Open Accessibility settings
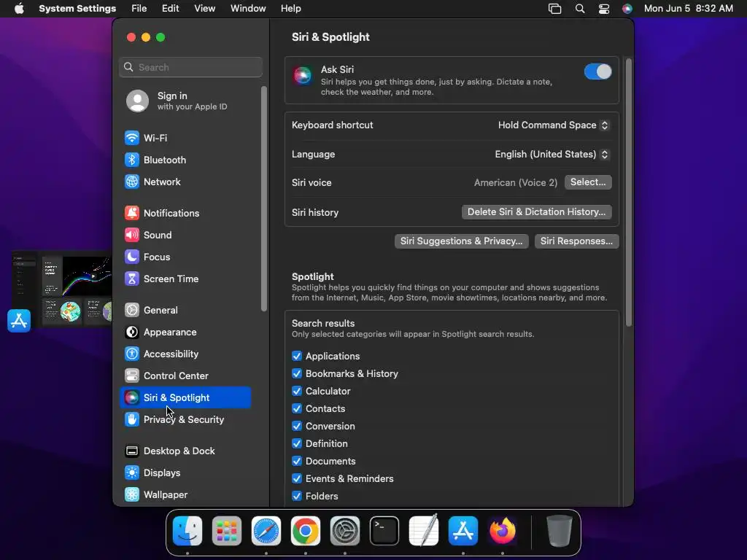This screenshot has width=747, height=560. (x=185, y=354)
